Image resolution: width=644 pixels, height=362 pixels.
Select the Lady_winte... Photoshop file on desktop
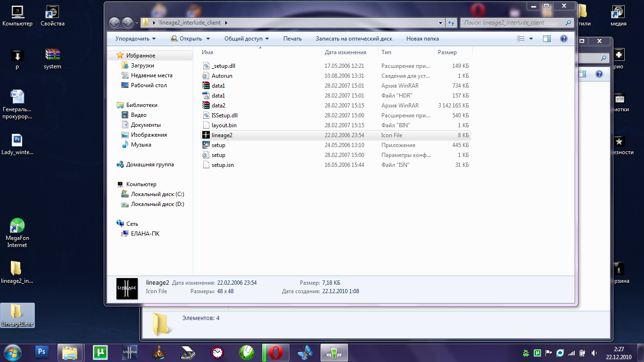pos(17,145)
